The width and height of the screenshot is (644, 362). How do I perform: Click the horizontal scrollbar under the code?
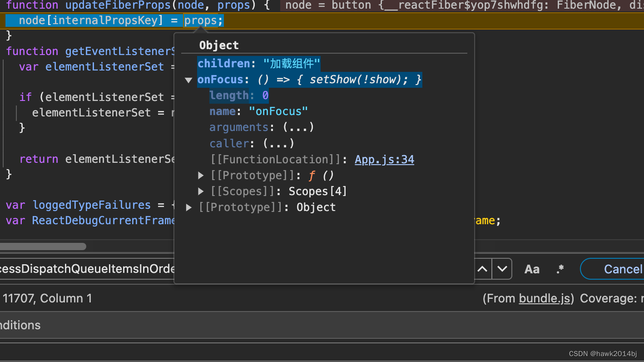click(x=43, y=246)
